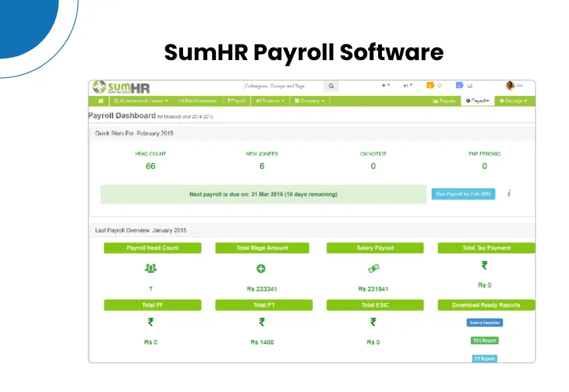Click the Total PT header
This screenshot has height=392, width=569.
264,305
